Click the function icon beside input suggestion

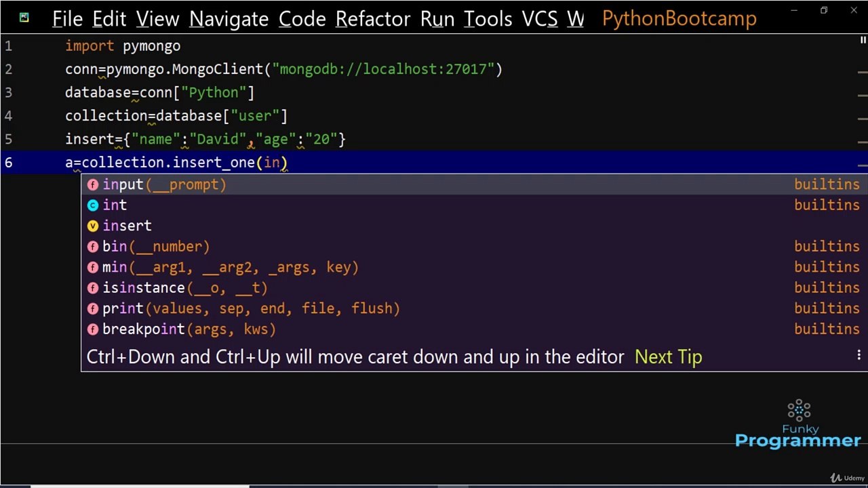pos(93,184)
